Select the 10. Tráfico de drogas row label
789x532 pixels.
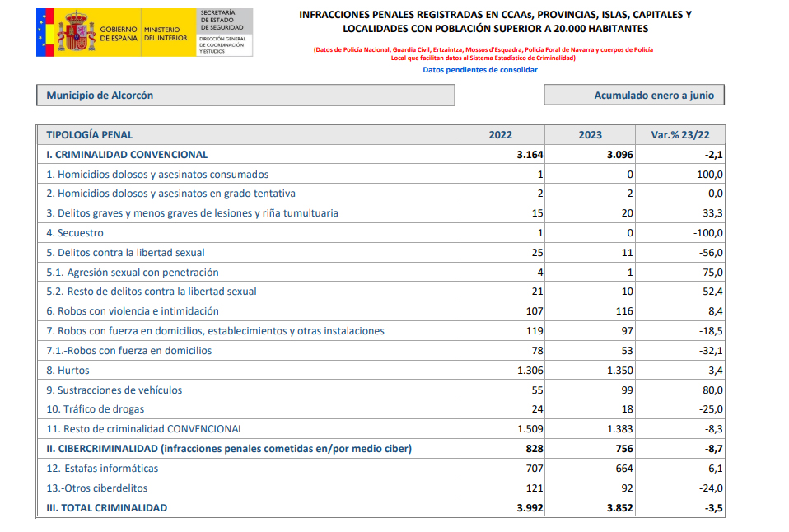click(x=96, y=409)
